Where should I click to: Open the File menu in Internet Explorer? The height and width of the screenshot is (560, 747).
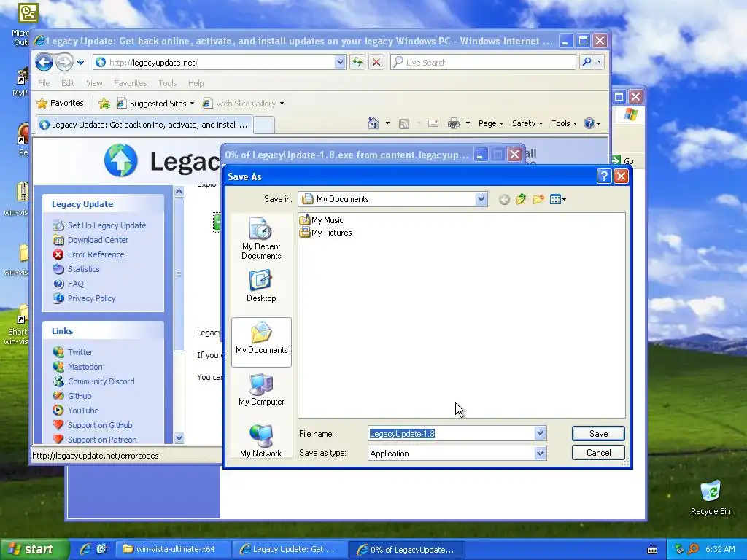pyautogui.click(x=44, y=83)
